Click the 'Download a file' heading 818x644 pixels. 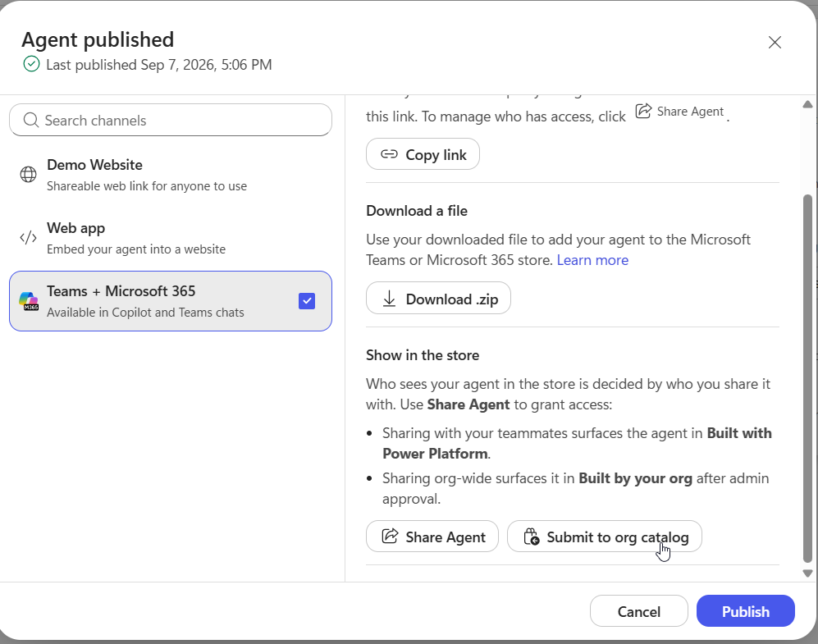416,211
